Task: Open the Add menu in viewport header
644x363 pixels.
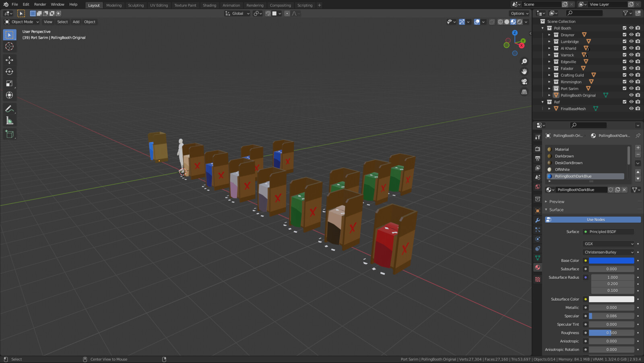Action: tap(76, 22)
